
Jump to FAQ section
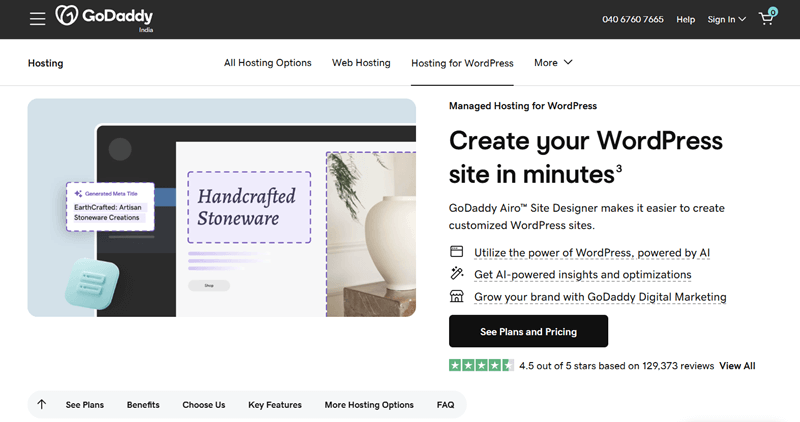click(445, 405)
